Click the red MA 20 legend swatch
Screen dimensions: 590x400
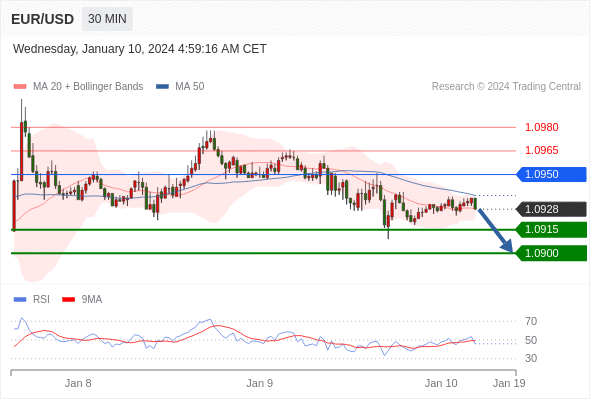point(20,87)
